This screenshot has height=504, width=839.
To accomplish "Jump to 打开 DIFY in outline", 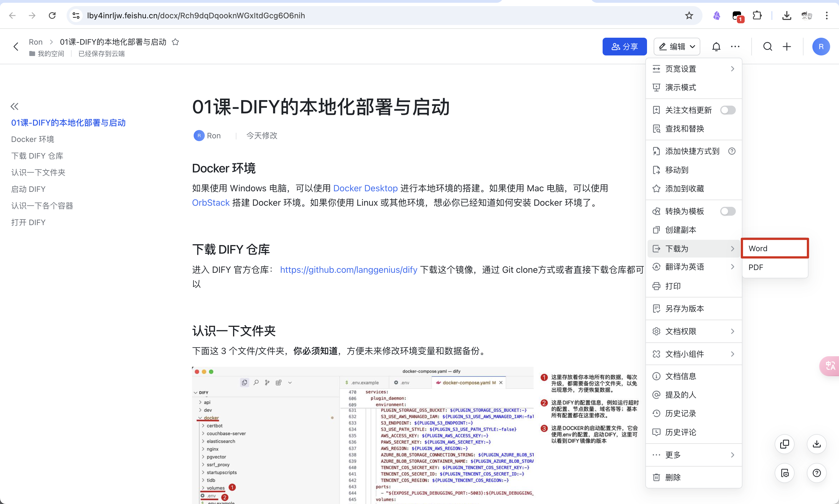I will 28,222.
